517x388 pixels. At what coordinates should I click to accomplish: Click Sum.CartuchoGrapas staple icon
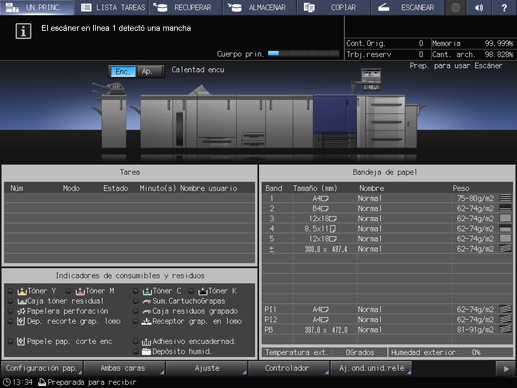pos(147,301)
